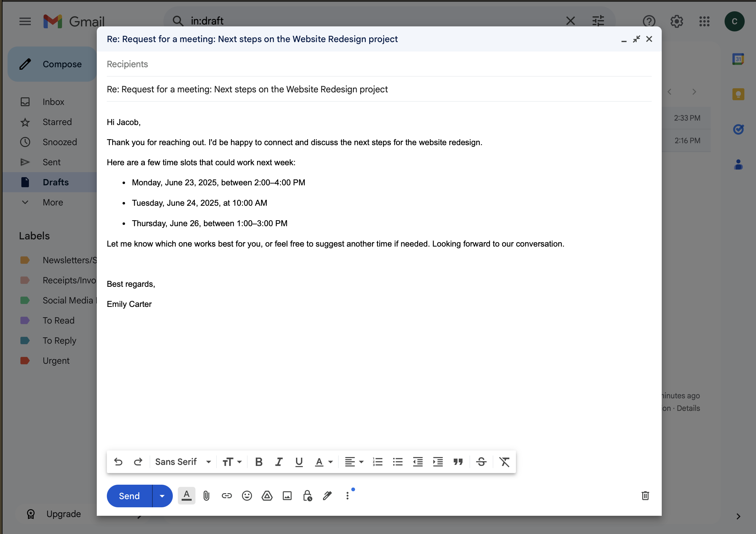
Task: Insert signature with the pen icon
Action: tap(327, 496)
